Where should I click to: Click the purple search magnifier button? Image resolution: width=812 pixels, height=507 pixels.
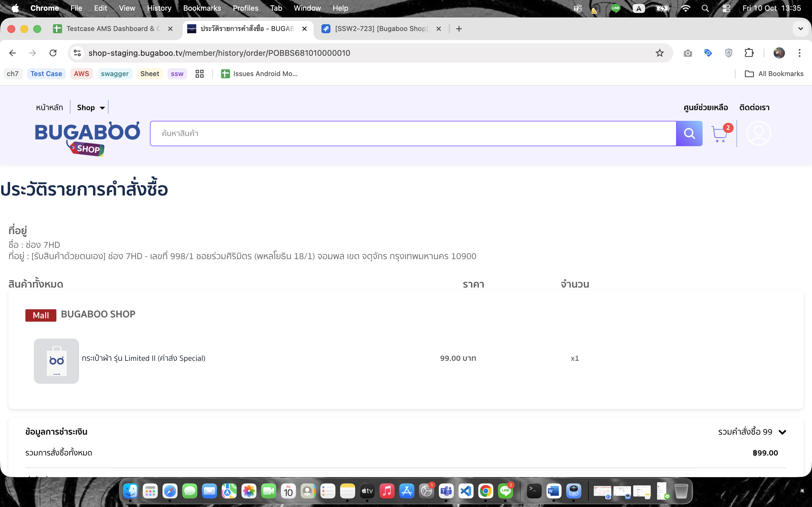(689, 134)
